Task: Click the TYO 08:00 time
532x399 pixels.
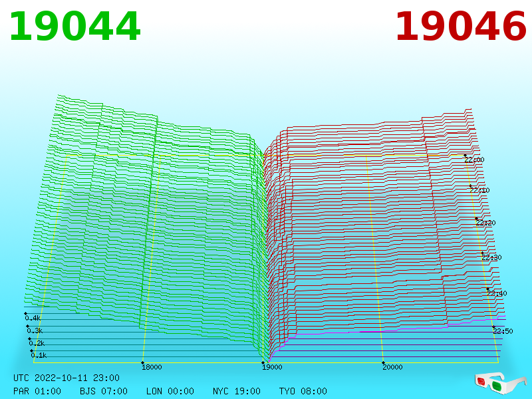Action: click(303, 391)
